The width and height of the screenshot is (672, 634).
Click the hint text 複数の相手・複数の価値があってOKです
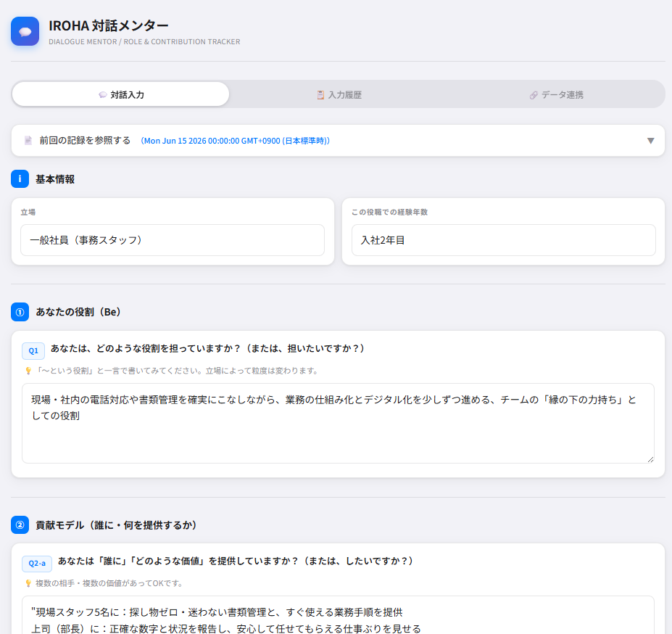pyautogui.click(x=109, y=583)
